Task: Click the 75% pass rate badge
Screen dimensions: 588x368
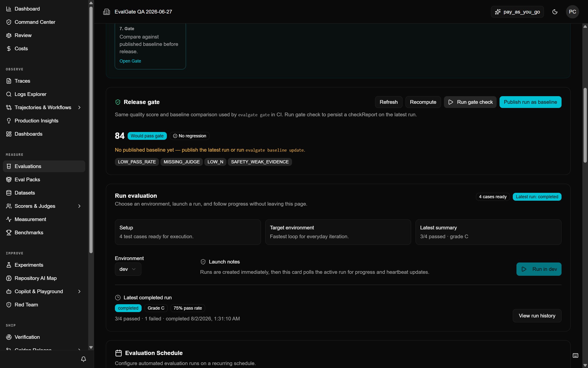Action: tap(188, 308)
